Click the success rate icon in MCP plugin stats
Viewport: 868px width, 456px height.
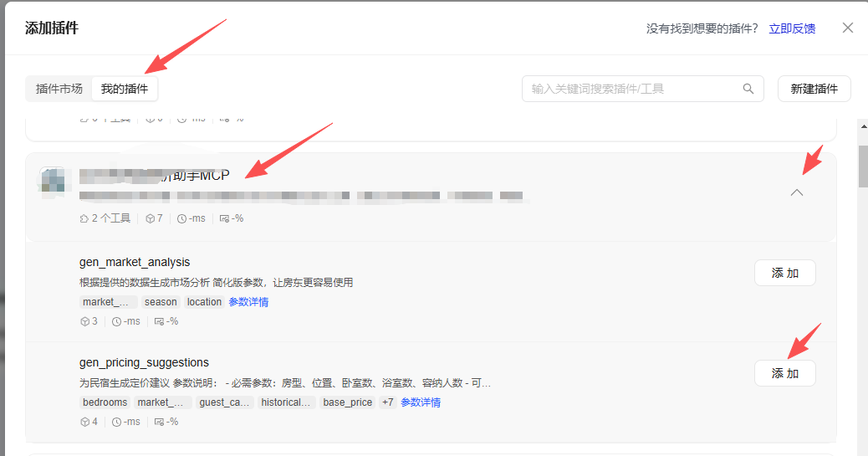point(224,219)
